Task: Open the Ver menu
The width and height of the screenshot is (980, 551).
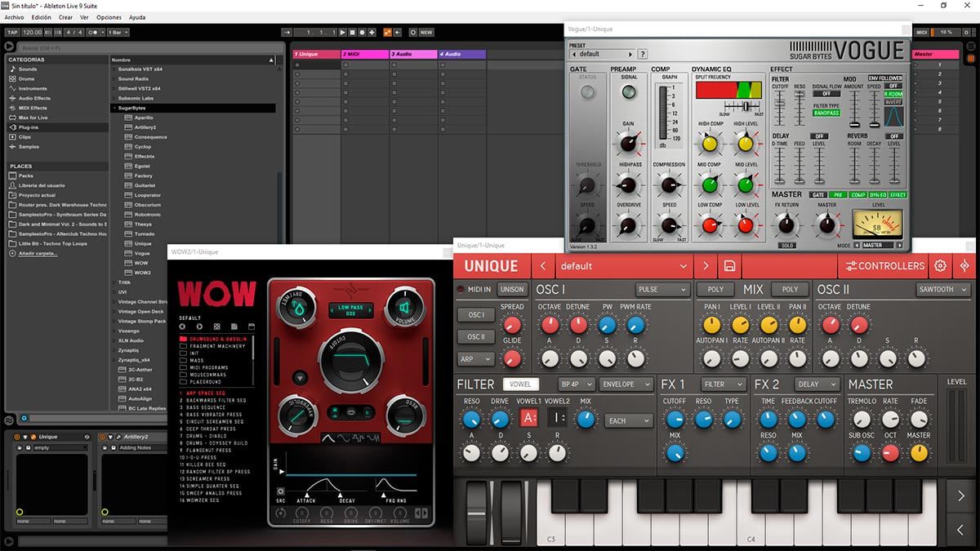Action: 84,17
